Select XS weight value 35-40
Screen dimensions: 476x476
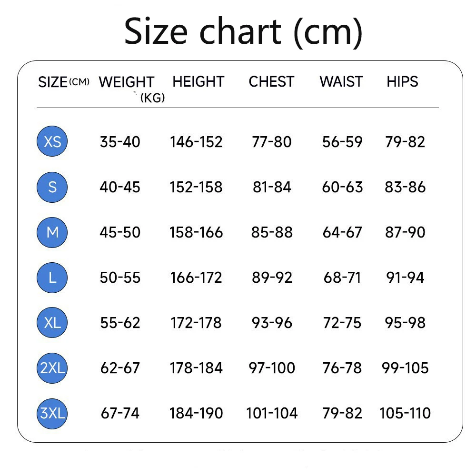(x=120, y=142)
